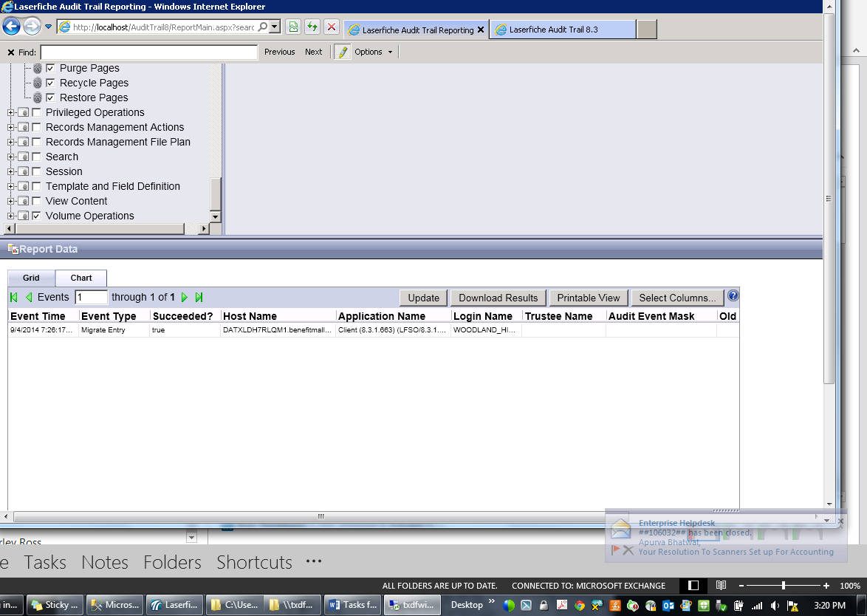Uncheck the Restore Pages checkbox
Viewport: 867px width, 616px height.
coord(50,98)
